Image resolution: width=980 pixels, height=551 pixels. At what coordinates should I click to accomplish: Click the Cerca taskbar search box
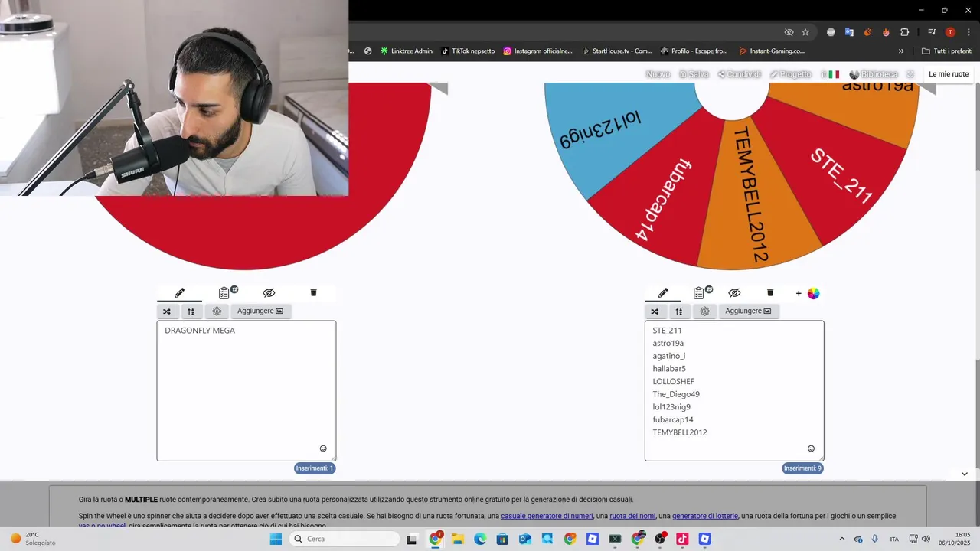point(346,539)
